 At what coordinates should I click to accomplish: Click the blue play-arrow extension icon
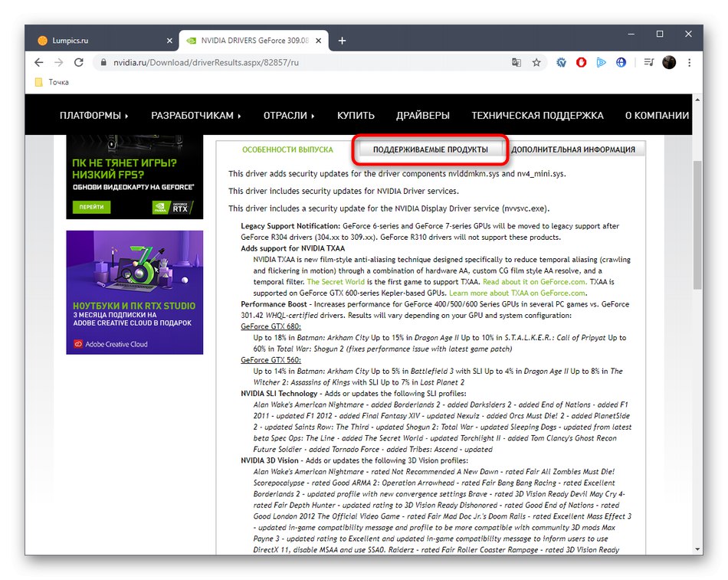pos(602,63)
